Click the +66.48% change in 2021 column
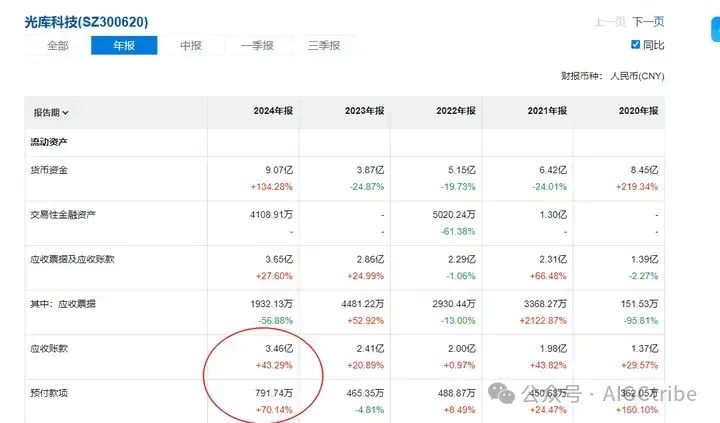 548,276
